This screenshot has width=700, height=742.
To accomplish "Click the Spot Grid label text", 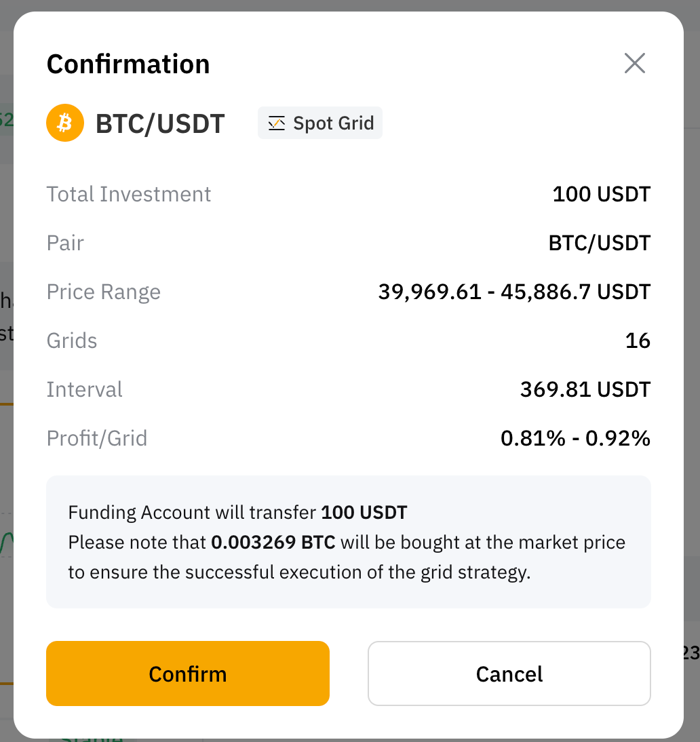I will pyautogui.click(x=333, y=123).
